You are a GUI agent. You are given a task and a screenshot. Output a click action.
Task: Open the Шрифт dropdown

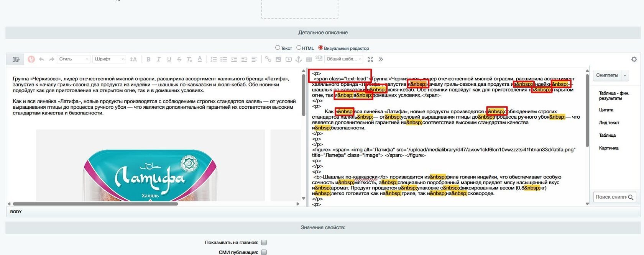[109, 59]
